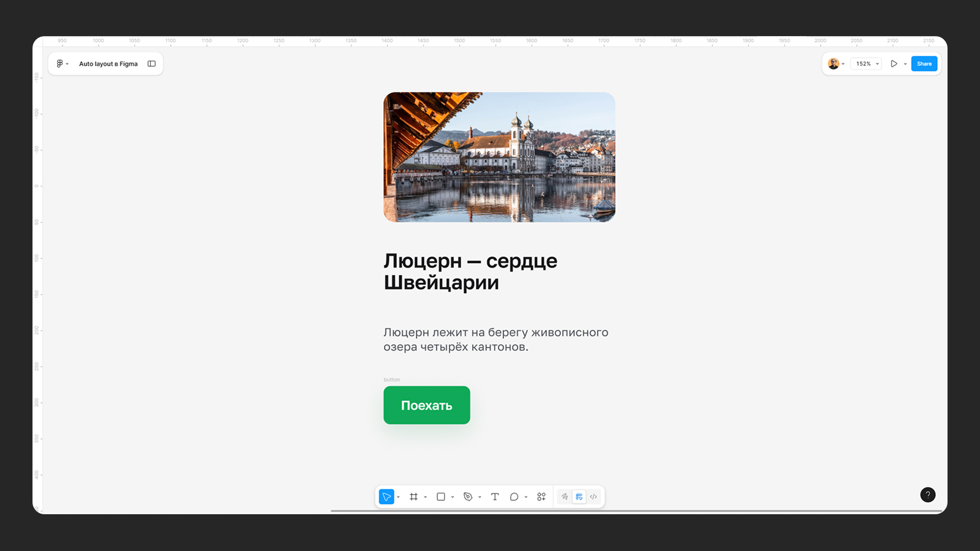Click the Share button
Screen dimensions: 980x551
click(924, 63)
